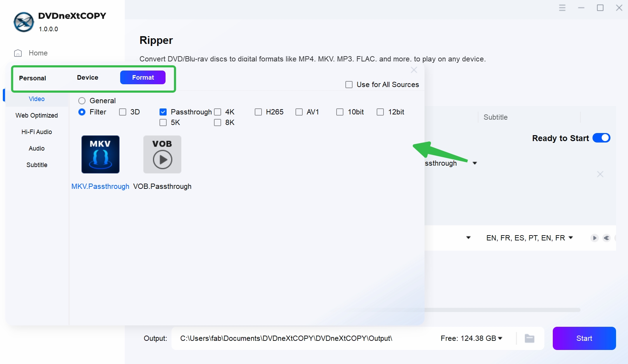Go to Home in the sidebar
The height and width of the screenshot is (364, 628).
(x=31, y=53)
